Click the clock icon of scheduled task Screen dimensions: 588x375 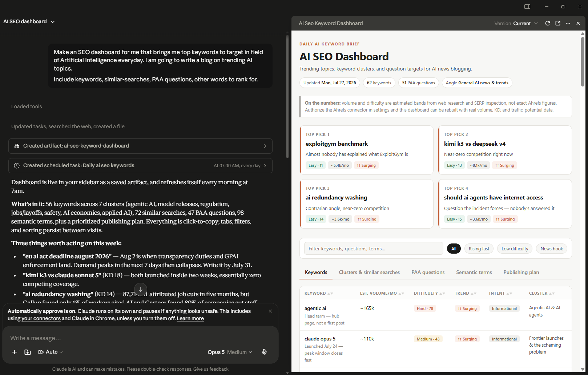tap(17, 166)
